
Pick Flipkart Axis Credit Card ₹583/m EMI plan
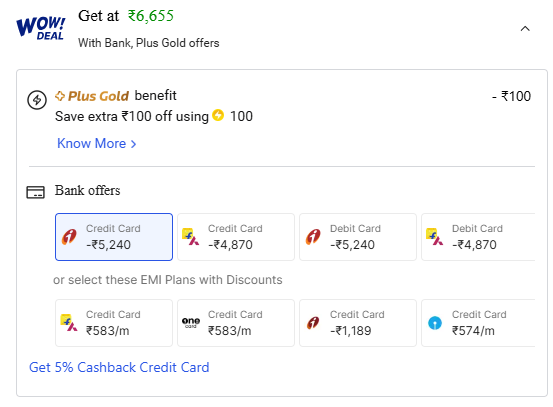pos(114,323)
